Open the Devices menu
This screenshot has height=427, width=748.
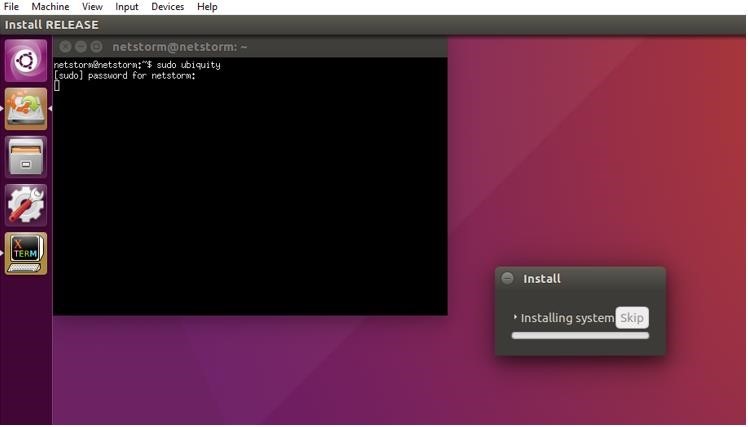[167, 7]
